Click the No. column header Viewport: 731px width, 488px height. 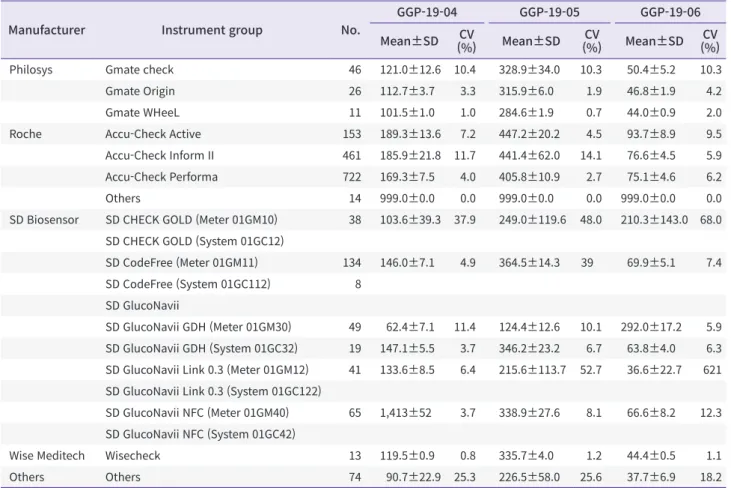pos(350,30)
